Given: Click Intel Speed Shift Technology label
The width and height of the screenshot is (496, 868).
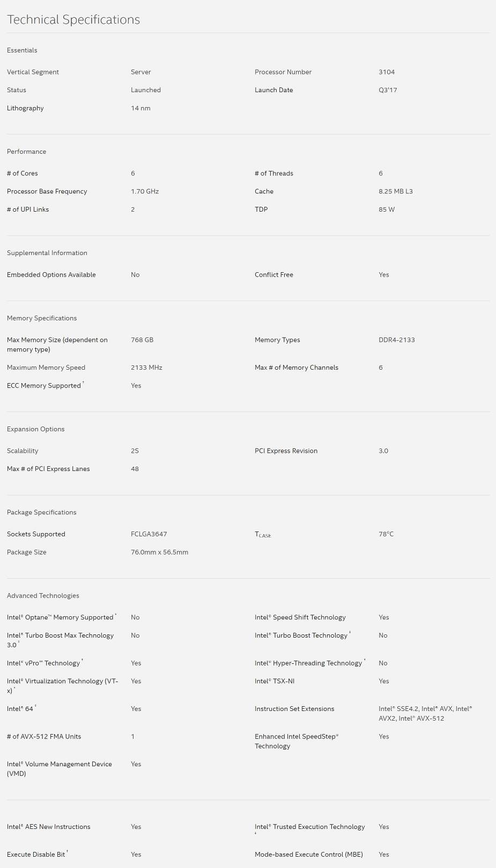Looking at the screenshot, I should pos(300,617).
